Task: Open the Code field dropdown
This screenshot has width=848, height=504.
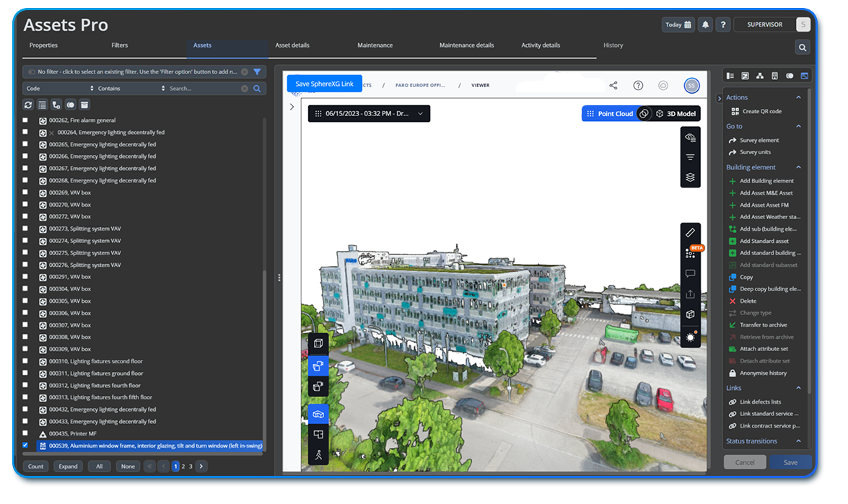Action: (x=59, y=88)
